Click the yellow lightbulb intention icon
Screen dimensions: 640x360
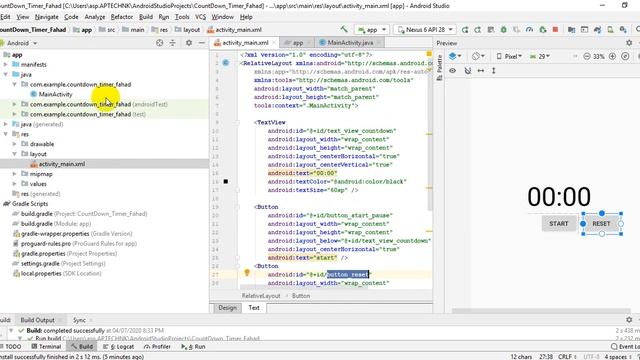[x=247, y=273]
